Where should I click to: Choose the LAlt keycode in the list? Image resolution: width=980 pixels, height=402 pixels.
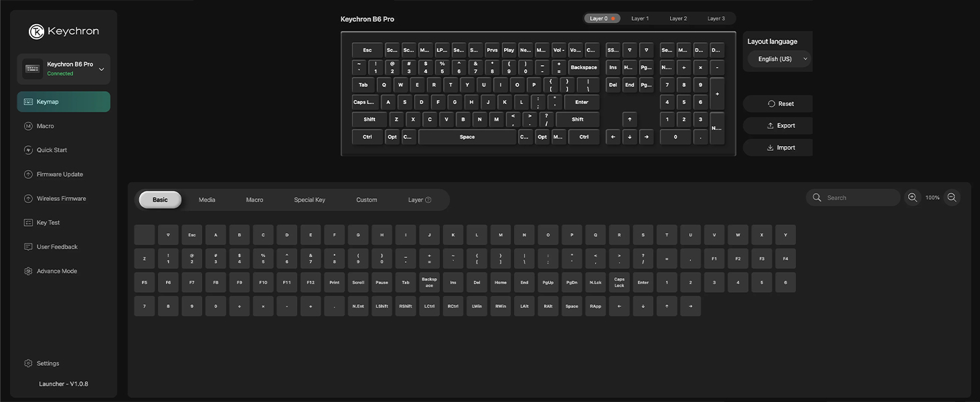click(x=524, y=306)
